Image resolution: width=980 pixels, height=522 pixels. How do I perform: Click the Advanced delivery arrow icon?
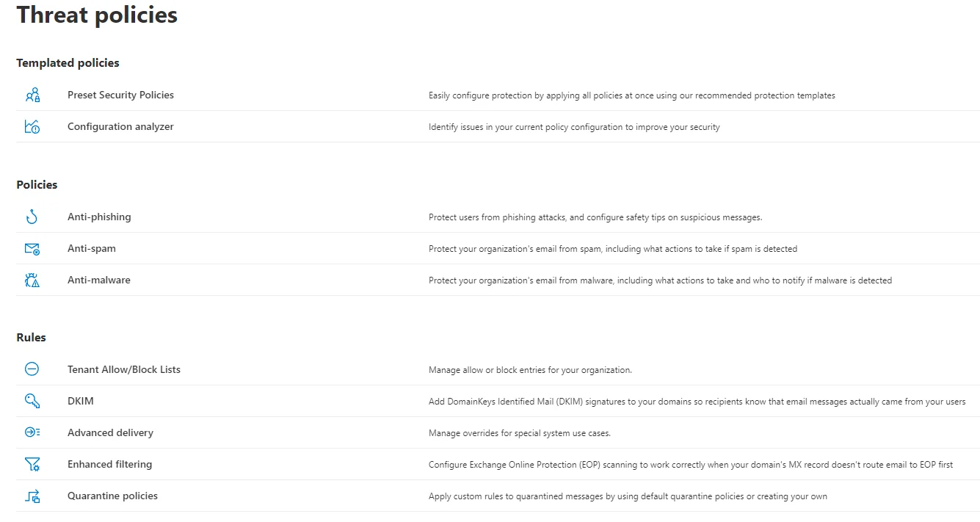(32, 433)
